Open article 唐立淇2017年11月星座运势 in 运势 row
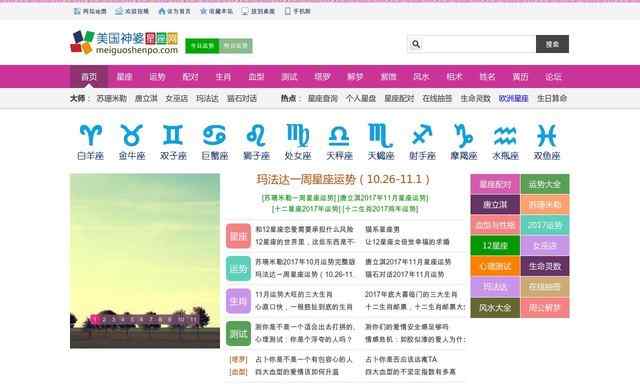The image size is (640, 384). (408, 262)
